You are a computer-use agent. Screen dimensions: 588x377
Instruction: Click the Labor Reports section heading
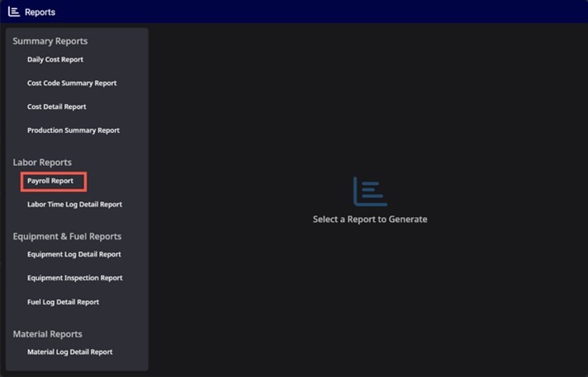coord(42,163)
